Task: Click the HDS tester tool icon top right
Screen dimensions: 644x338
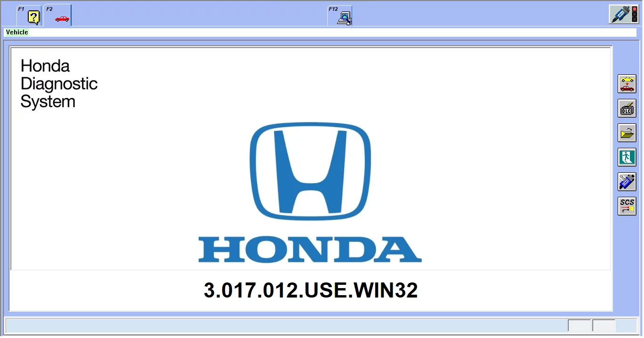Action: point(623,14)
